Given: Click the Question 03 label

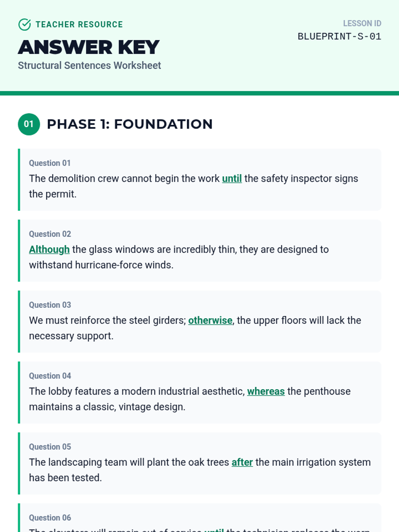Looking at the screenshot, I should 50,305.
